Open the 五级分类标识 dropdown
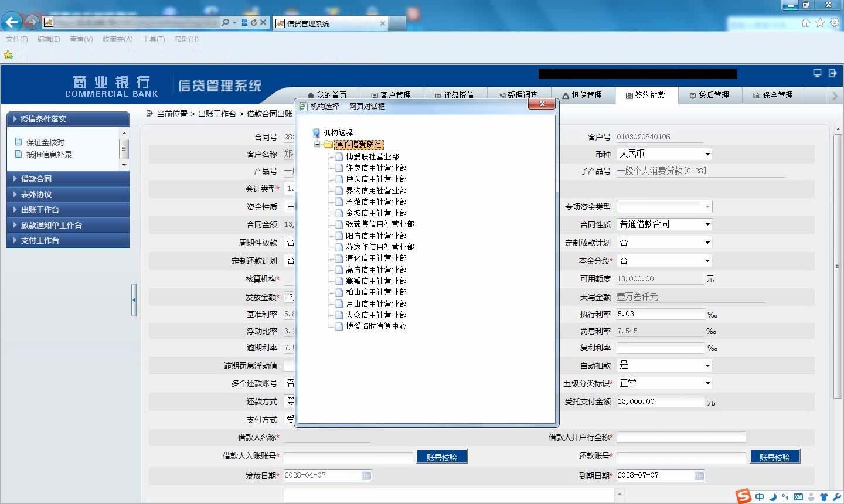The height and width of the screenshot is (504, 844). [x=665, y=383]
